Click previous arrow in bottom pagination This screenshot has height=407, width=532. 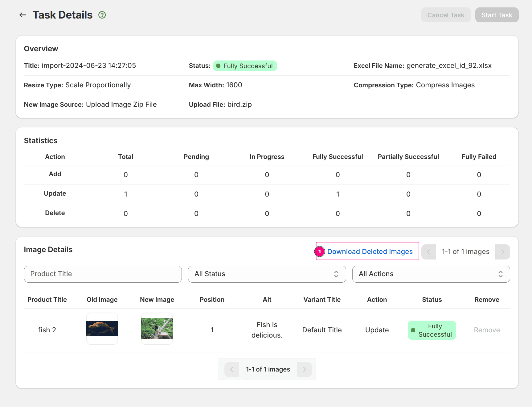231,369
